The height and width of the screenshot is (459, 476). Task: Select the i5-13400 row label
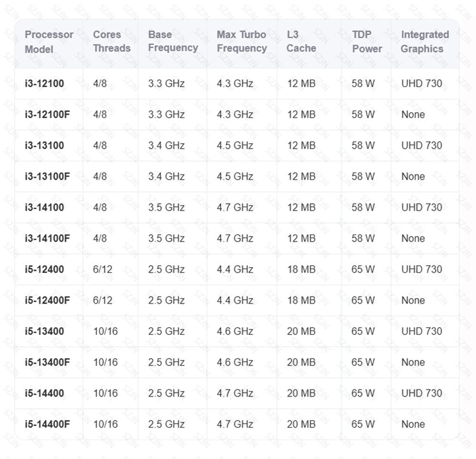(x=44, y=331)
